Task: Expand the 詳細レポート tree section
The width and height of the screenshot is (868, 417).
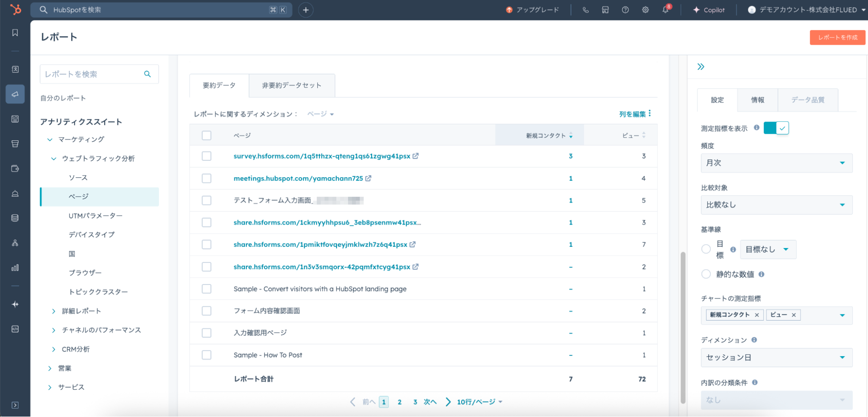Action: (x=53, y=311)
